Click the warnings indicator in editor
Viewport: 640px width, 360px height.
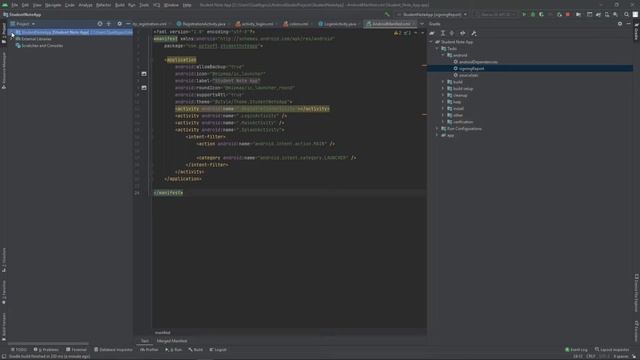(402, 33)
